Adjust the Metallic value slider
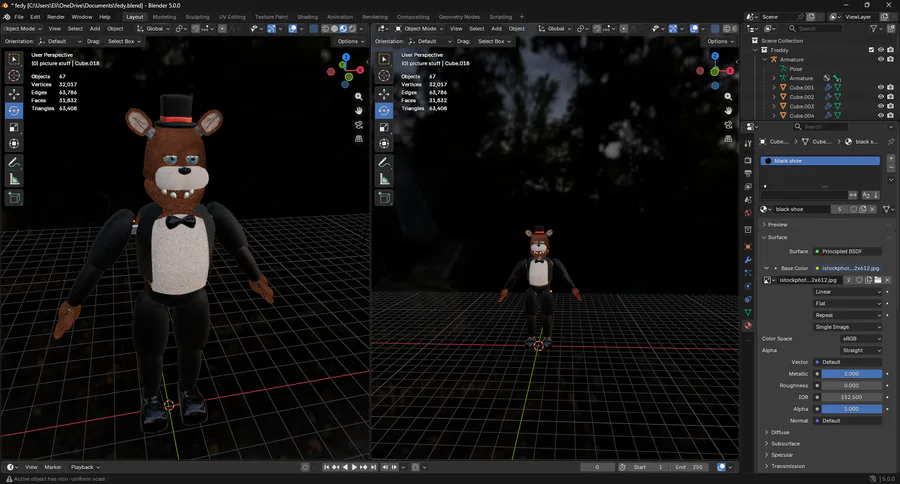The height and width of the screenshot is (484, 900). click(851, 374)
